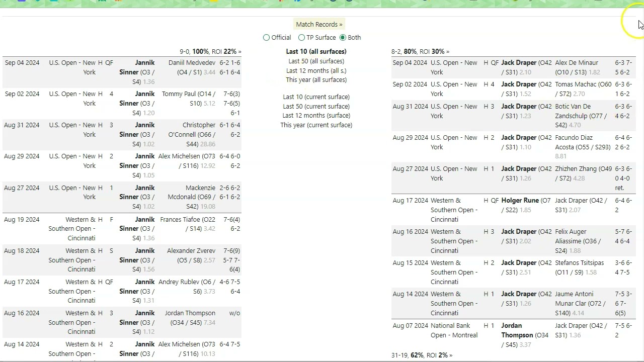Choose This year (current surface) filter
The width and height of the screenshot is (644, 362).
pos(316,125)
